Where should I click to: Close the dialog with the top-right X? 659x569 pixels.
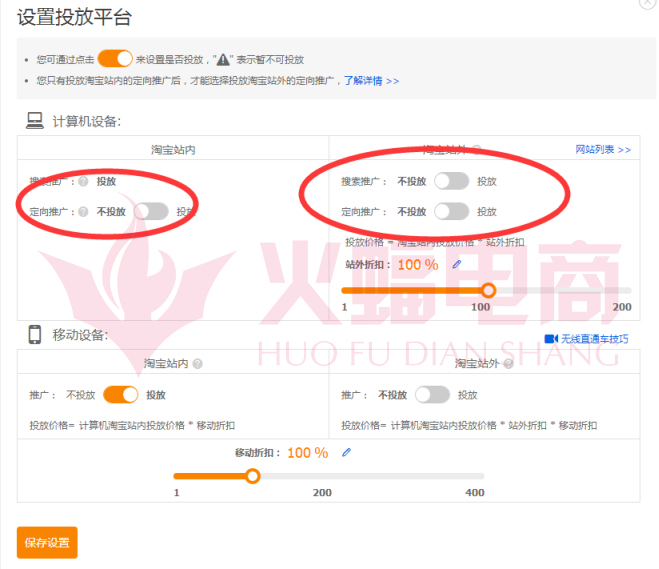(x=648, y=2)
